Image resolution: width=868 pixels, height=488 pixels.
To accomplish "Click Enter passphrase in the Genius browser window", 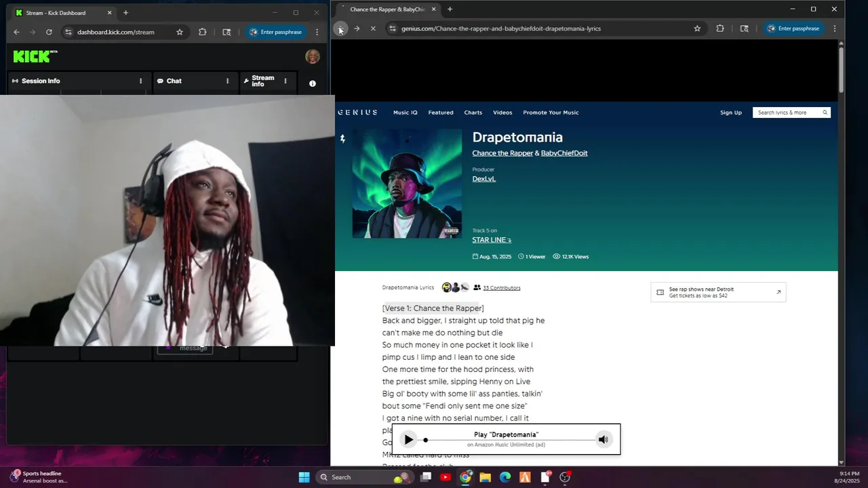I will (x=793, y=28).
